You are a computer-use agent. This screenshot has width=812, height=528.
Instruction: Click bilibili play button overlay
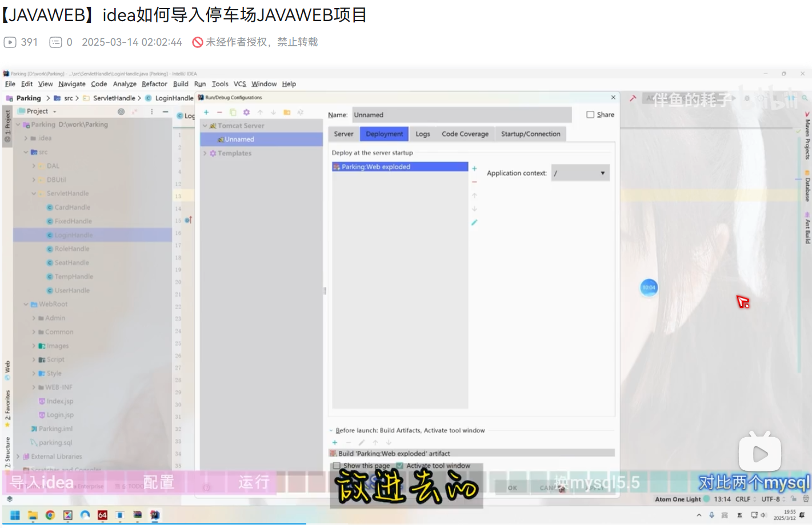pos(759,453)
